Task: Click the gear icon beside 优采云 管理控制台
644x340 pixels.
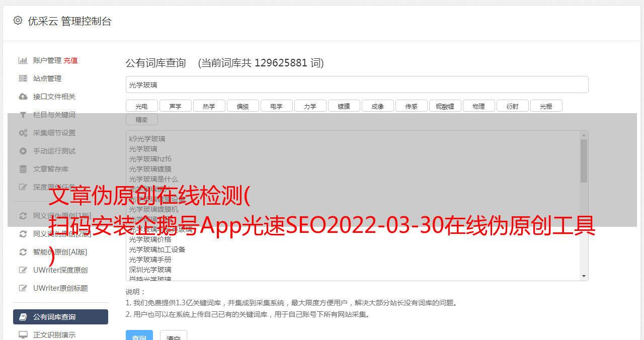Action: (18, 21)
